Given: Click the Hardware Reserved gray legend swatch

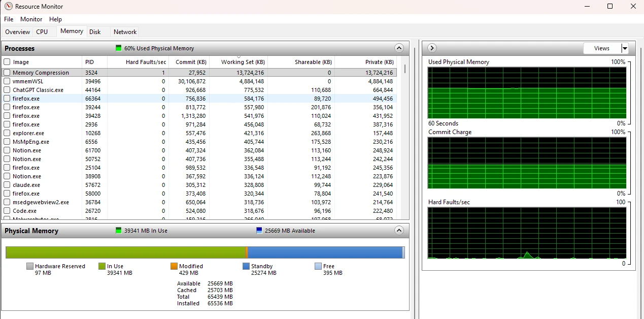Looking at the screenshot, I should click(30, 266).
